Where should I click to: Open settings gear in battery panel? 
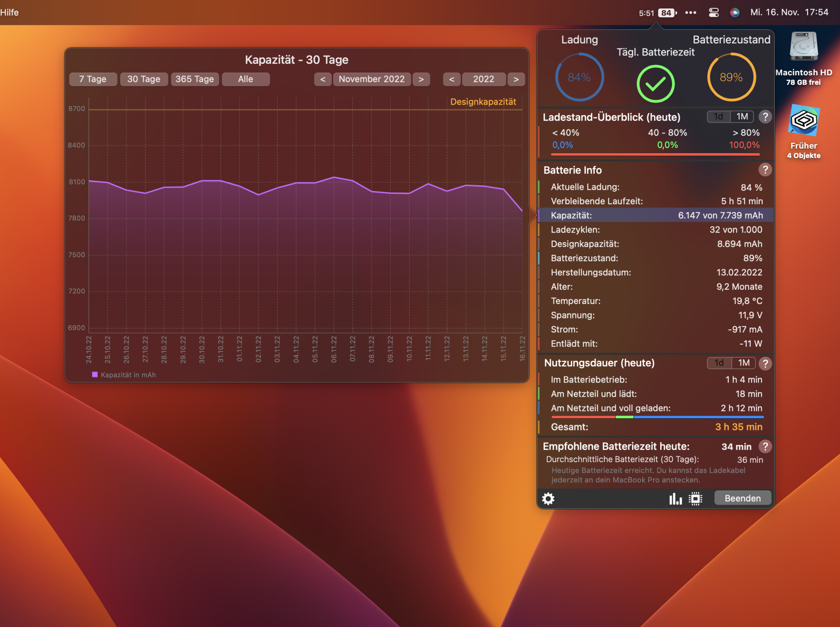click(548, 498)
